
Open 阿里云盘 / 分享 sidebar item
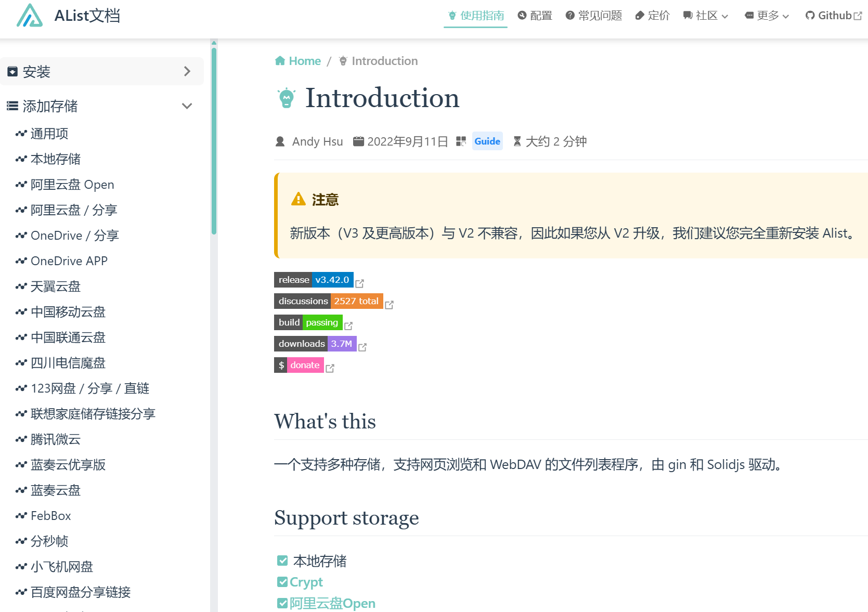point(74,210)
